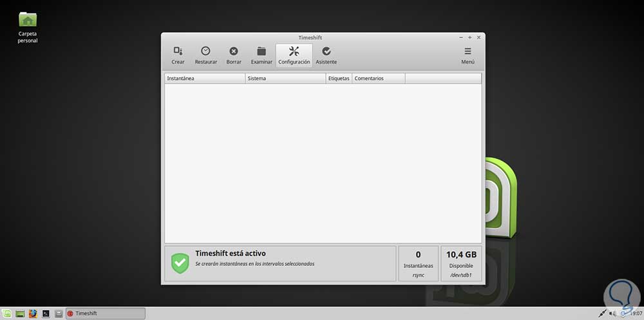Open the Restaurar snapshot tool
This screenshot has height=320, width=644.
pyautogui.click(x=206, y=55)
